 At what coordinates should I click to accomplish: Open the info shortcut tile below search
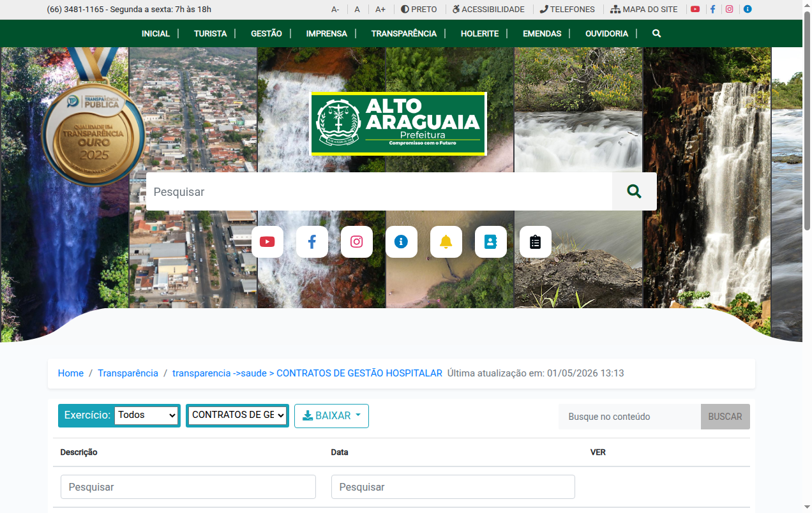(x=402, y=242)
